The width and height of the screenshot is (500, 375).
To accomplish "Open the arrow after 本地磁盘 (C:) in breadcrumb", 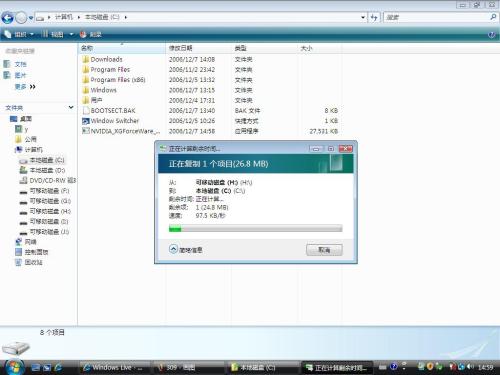I will click(x=126, y=17).
